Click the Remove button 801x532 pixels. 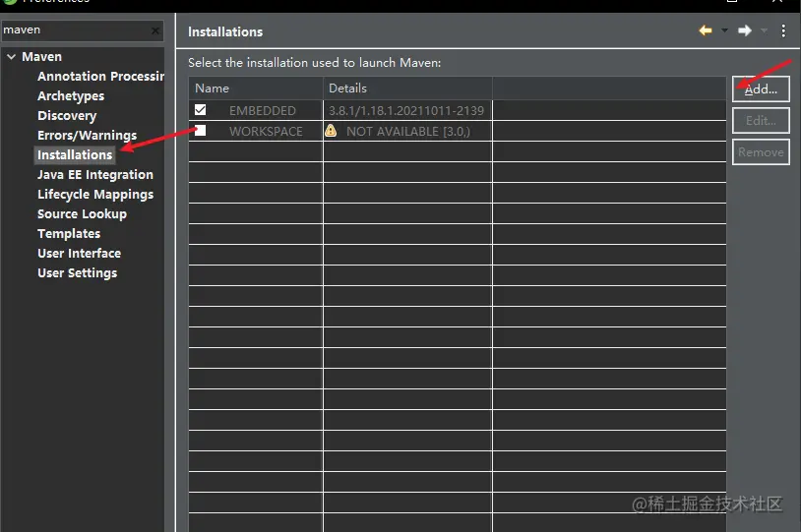pyautogui.click(x=761, y=152)
